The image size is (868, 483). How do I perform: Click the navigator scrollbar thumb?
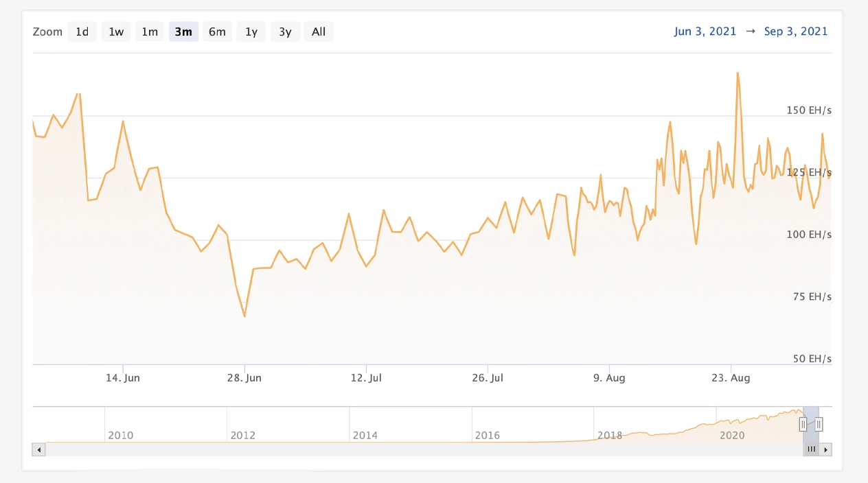pos(811,449)
